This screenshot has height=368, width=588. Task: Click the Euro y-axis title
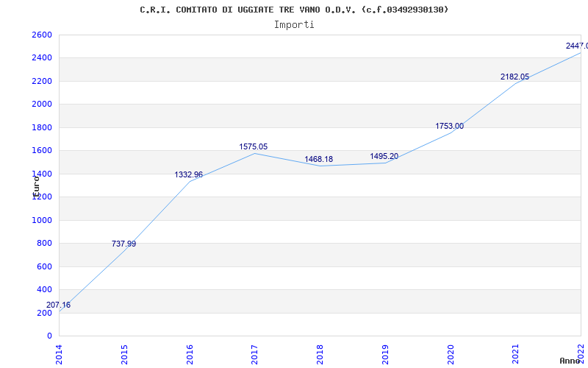(35, 187)
